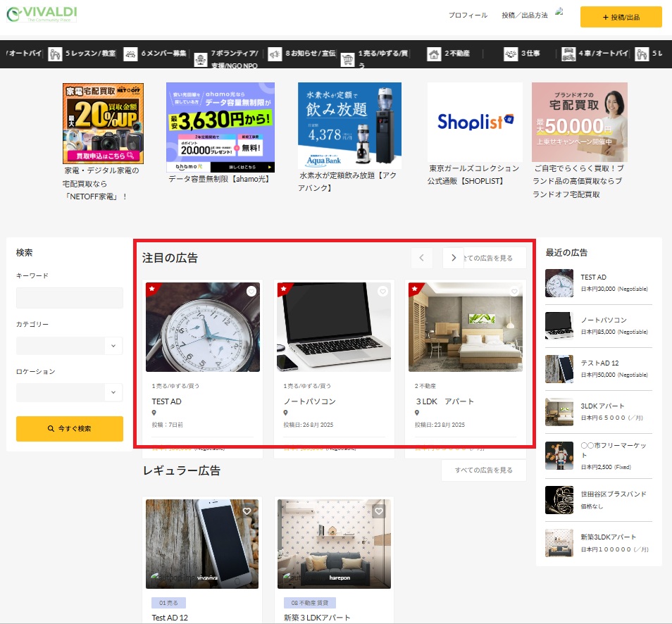Open the カテゴリー dropdown in search
The height and width of the screenshot is (624, 672).
tap(69, 346)
